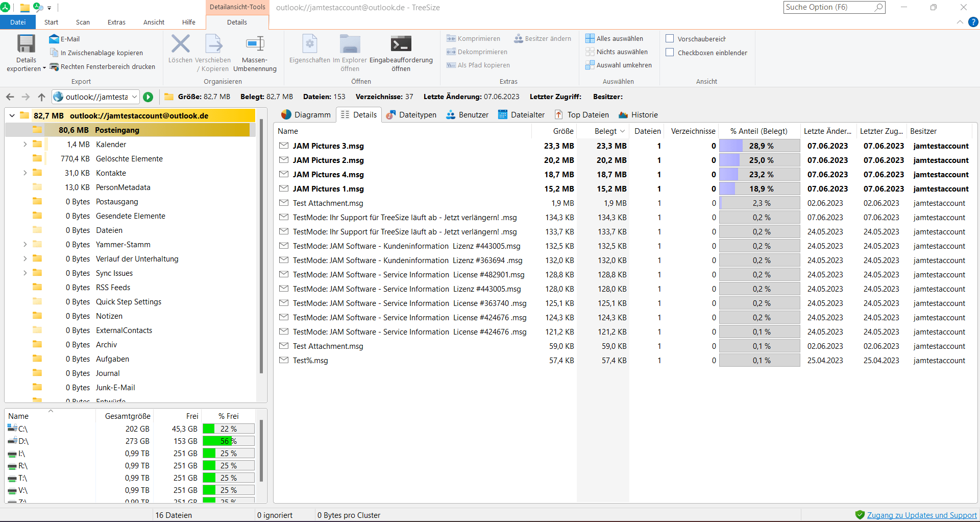Expand Verlauf der Unterhaltung folder
This screenshot has height=522, width=980.
point(25,259)
